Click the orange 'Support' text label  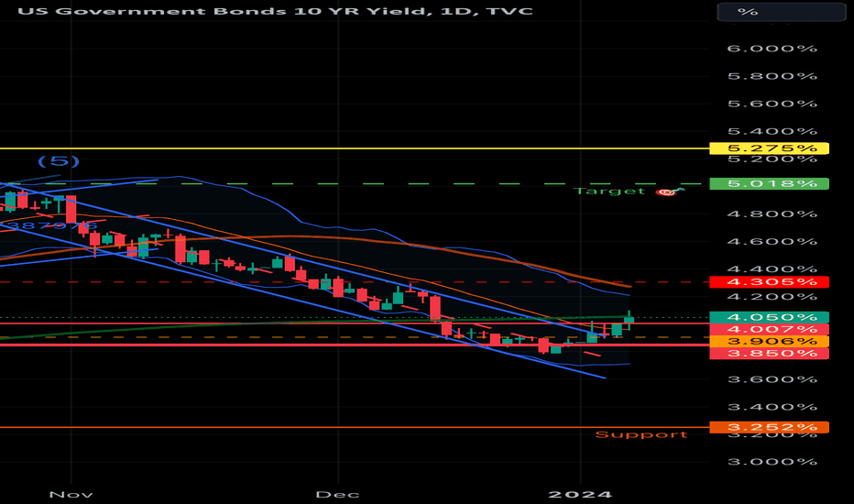[641, 434]
